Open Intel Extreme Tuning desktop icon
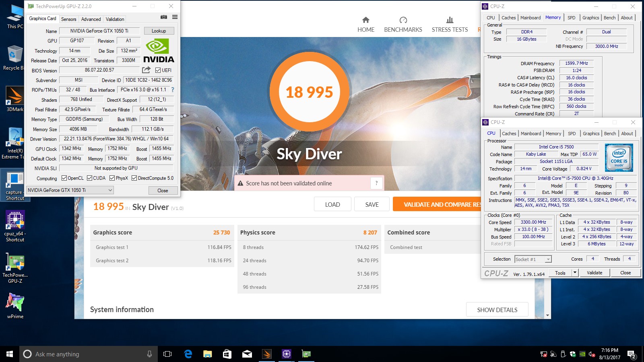 [14, 144]
